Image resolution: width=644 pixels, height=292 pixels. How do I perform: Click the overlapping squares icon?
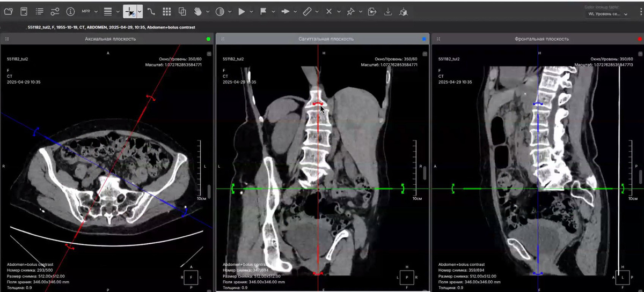[x=182, y=11]
